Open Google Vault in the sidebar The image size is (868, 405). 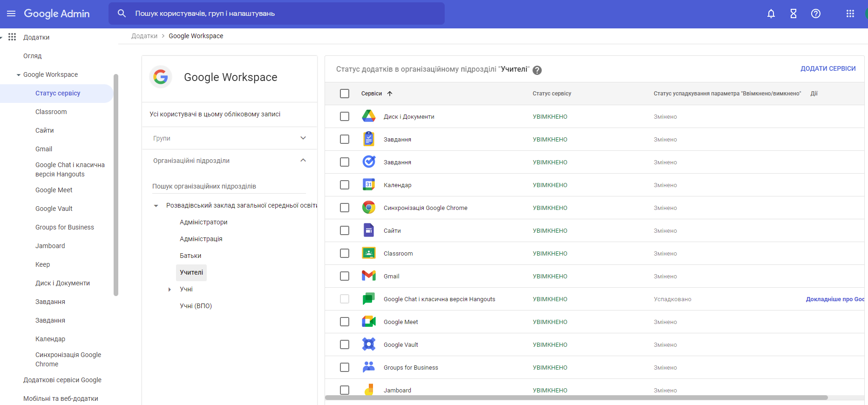(x=54, y=209)
